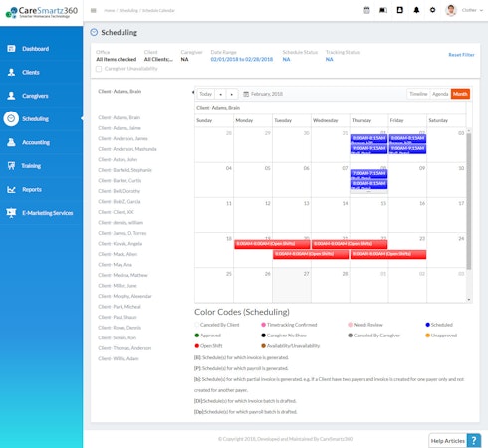Screen dimensions: 488x448
Task: Open the Dashboard sidebar icon
Action: (11, 49)
